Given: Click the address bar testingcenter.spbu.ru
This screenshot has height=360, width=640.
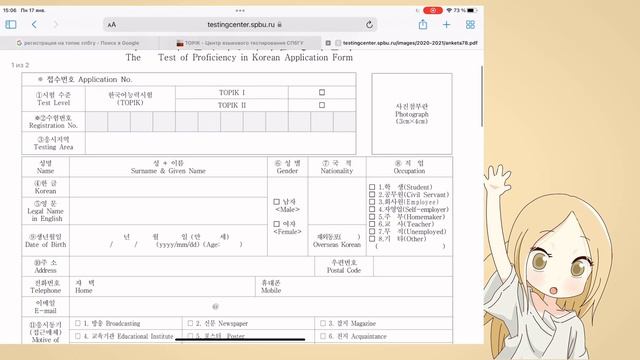Looking at the screenshot, I should click(240, 24).
